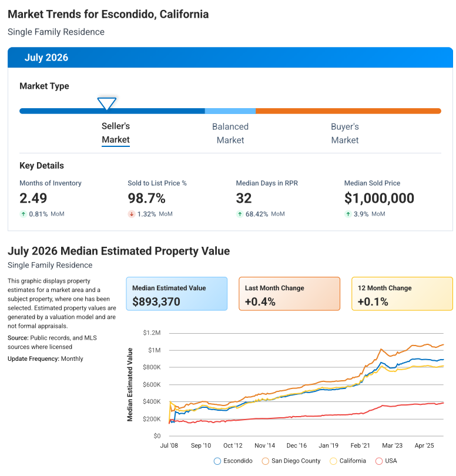The image size is (456, 476).
Task: Click the $400K y-axis label
Action: 152,401
